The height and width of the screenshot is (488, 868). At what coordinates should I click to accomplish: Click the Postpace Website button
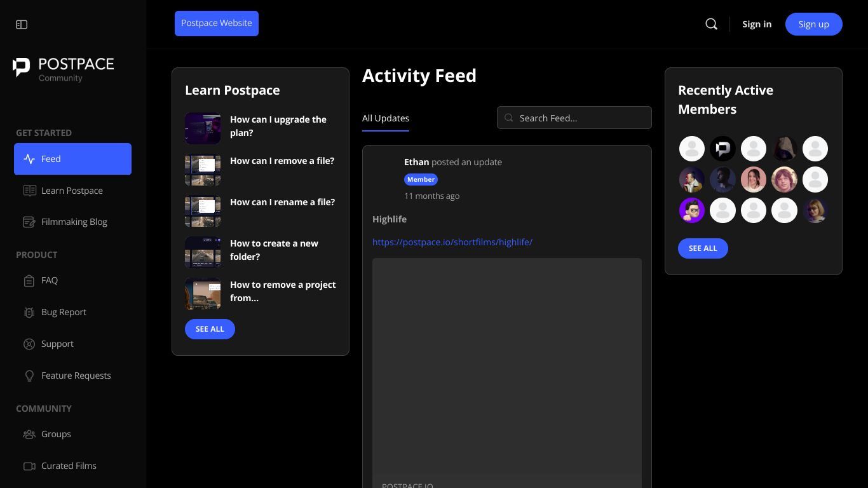coord(217,24)
